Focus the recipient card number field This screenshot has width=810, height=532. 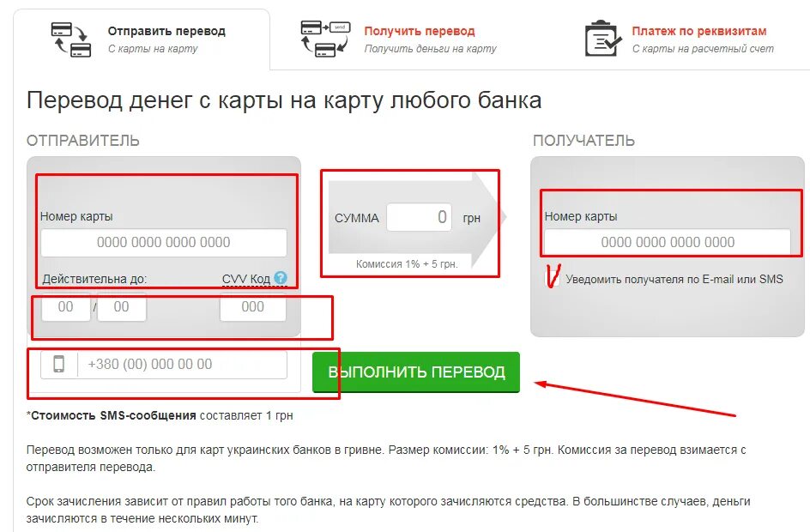tap(668, 242)
